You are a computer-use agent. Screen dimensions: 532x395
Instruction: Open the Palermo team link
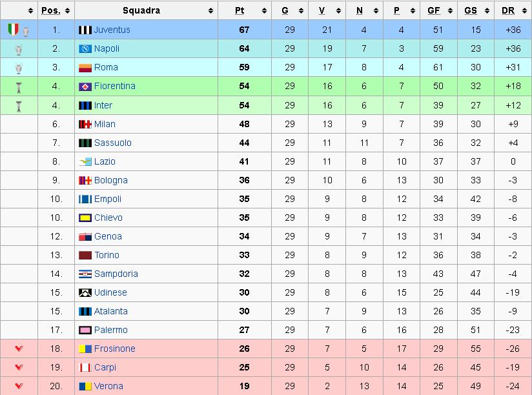point(111,330)
